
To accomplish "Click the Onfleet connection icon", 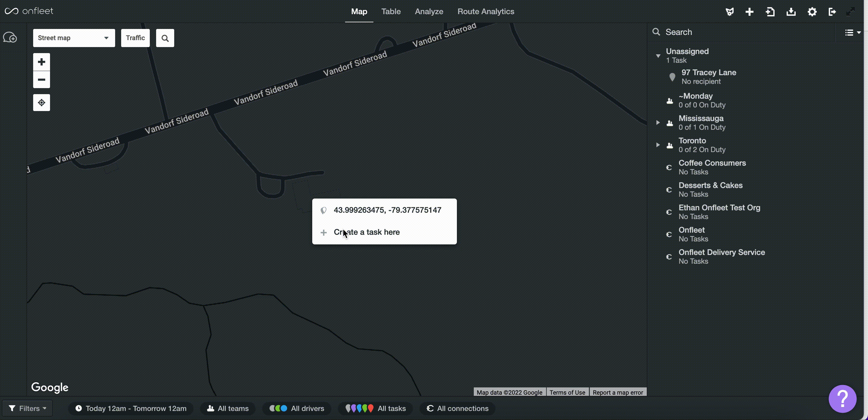I will pos(669,234).
